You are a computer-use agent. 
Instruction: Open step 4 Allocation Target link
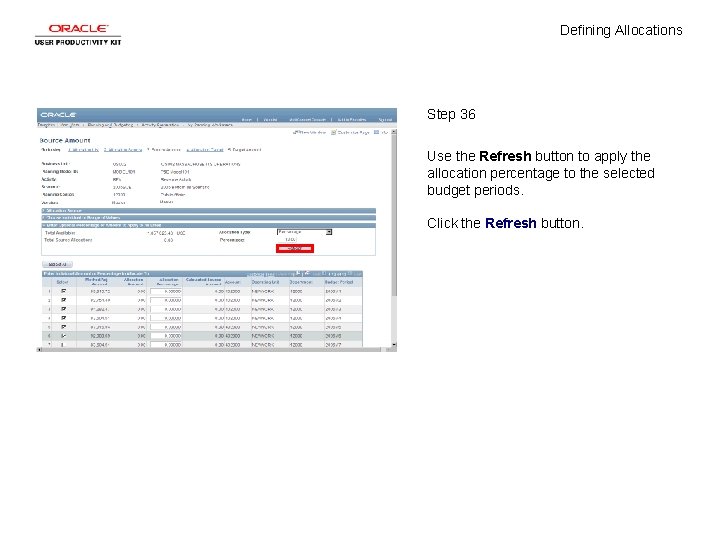204,150
